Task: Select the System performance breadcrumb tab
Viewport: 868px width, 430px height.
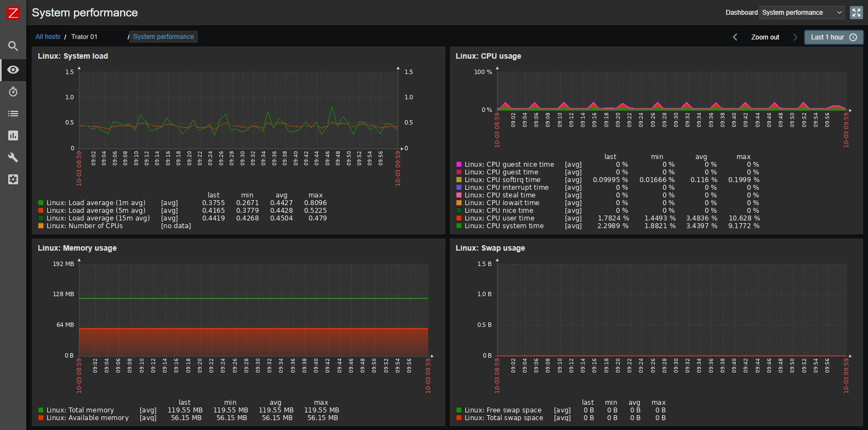Action: click(x=163, y=37)
